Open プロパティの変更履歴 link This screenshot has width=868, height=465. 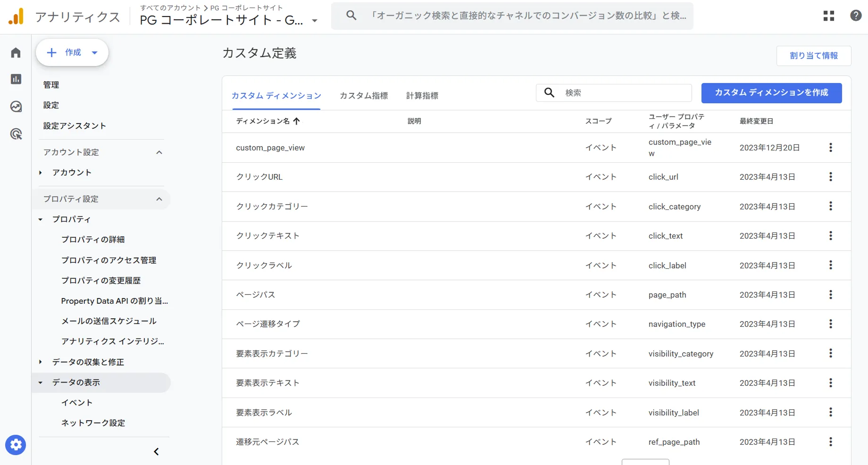101,281
